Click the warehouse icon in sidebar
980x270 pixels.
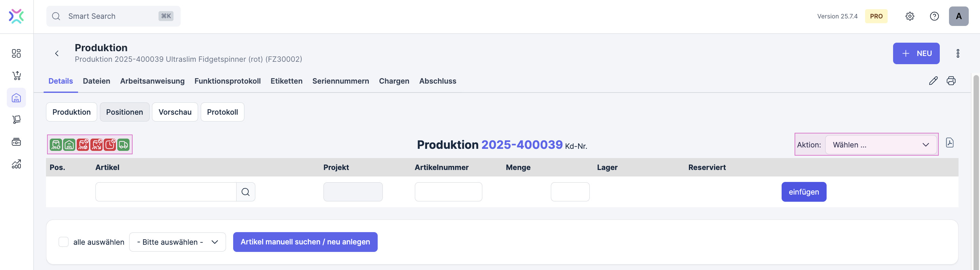pos(16,98)
